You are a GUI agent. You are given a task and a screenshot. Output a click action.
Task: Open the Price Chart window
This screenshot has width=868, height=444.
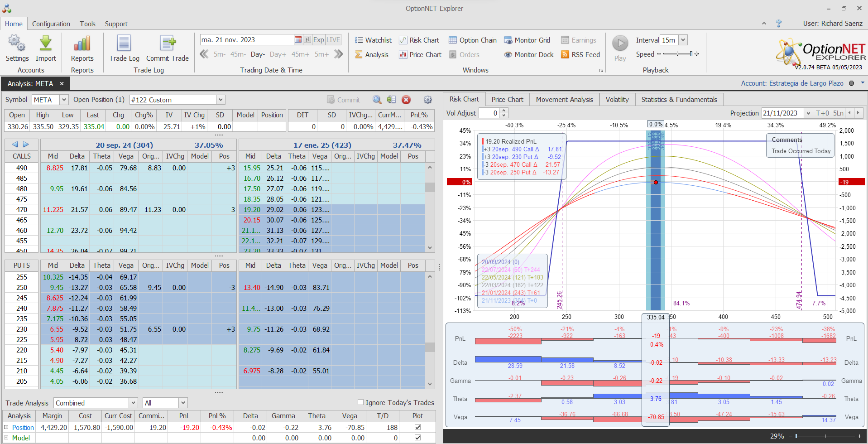pyautogui.click(x=420, y=55)
